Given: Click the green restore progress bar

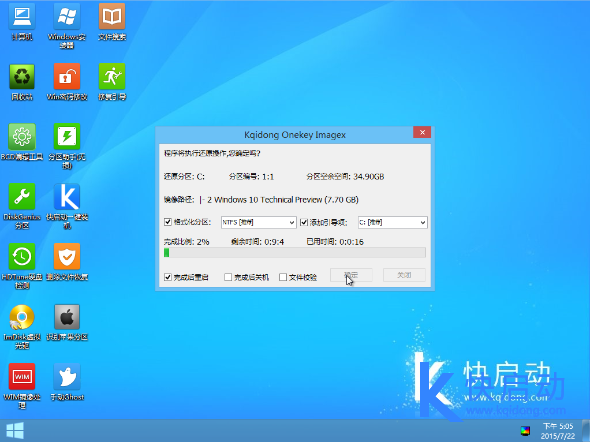Looking at the screenshot, I should click(x=295, y=253).
